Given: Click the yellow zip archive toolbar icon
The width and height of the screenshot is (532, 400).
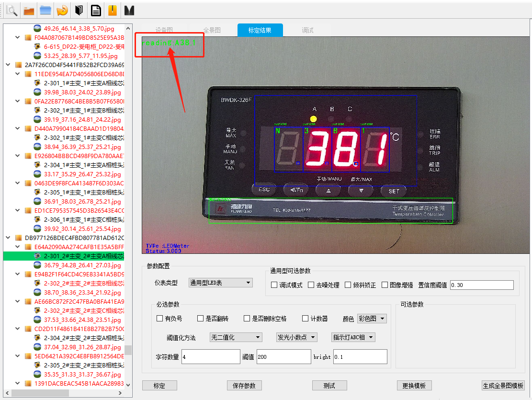Looking at the screenshot, I should click(113, 11).
